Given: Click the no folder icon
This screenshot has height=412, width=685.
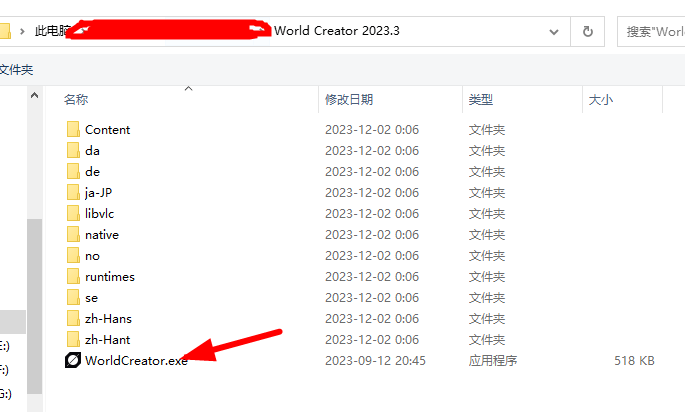Looking at the screenshot, I should point(73,256).
